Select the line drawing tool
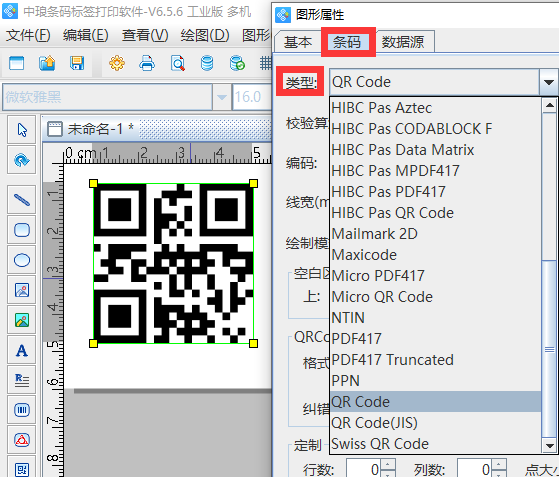Screen dimensions: 559x477 tap(22, 200)
